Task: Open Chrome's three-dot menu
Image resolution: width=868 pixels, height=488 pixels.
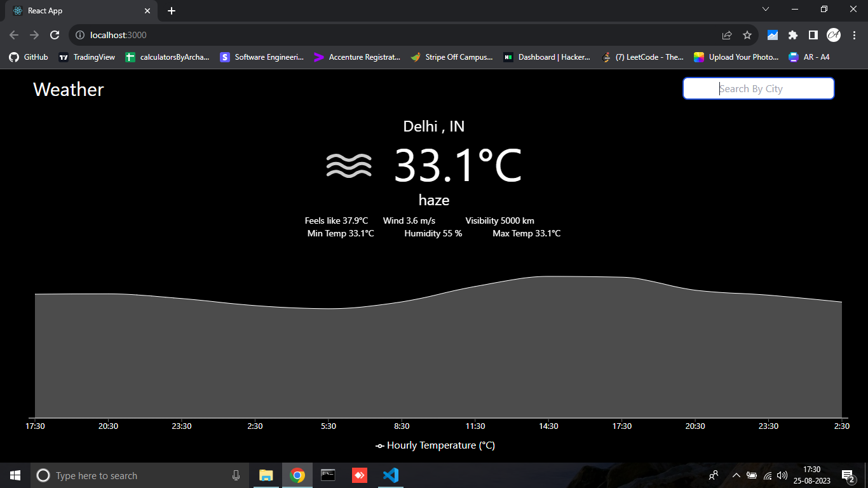Action: click(854, 36)
